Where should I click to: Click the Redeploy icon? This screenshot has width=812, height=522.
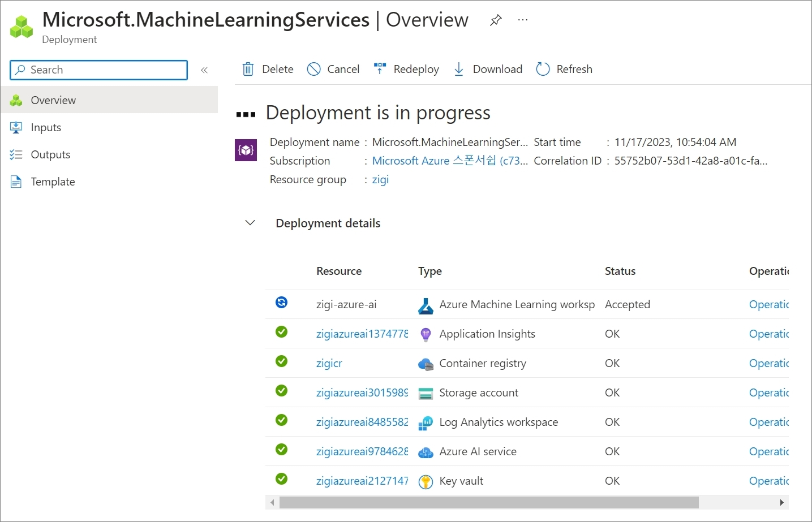[x=380, y=68]
